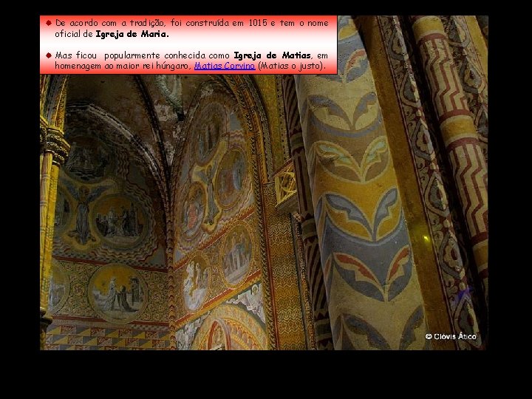Click the text 'Mas ficou popularmente conhecida como'
The height and width of the screenshot is (399, 532).
143,55
